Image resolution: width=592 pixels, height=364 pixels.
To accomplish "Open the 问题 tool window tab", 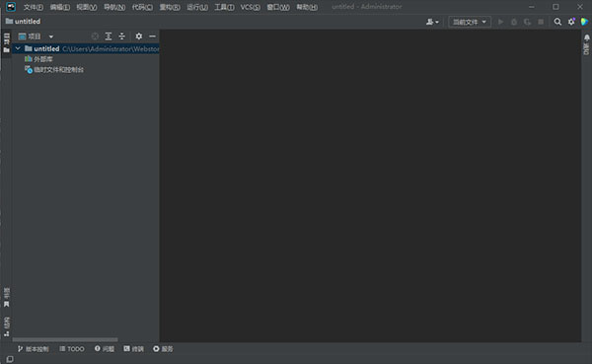I will point(105,349).
